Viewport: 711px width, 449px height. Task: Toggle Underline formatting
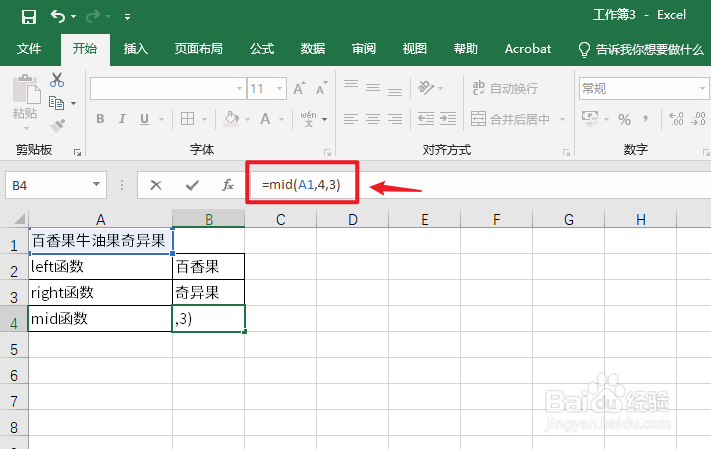pos(144,119)
